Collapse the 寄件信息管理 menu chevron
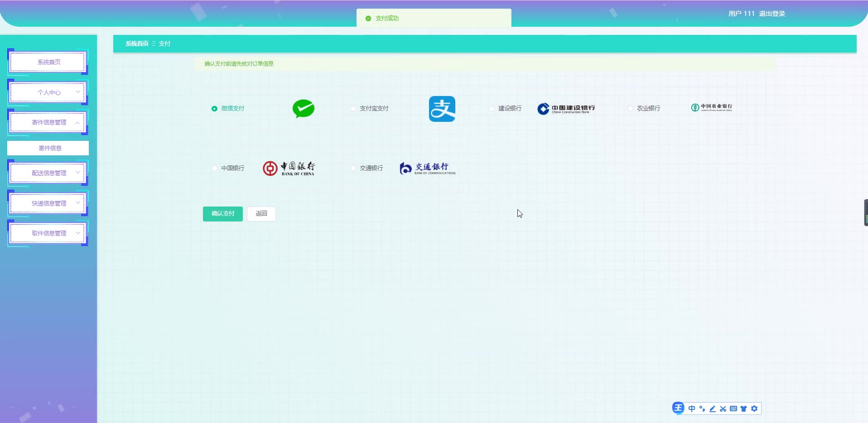Image resolution: width=868 pixels, height=423 pixels. coord(77,122)
